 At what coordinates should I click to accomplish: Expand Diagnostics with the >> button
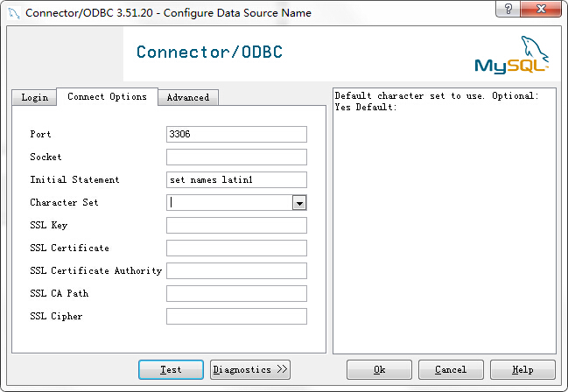(x=250, y=369)
